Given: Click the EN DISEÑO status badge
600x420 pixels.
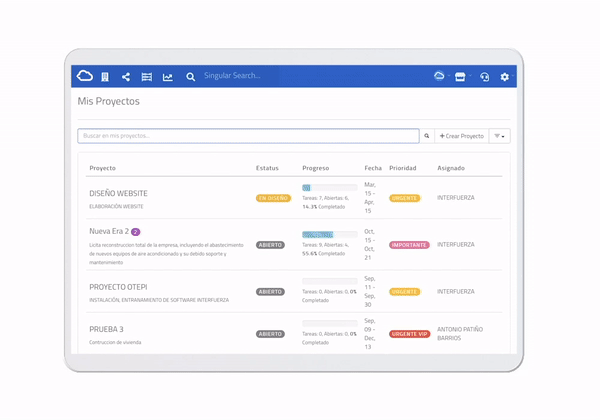Looking at the screenshot, I should pyautogui.click(x=273, y=198).
